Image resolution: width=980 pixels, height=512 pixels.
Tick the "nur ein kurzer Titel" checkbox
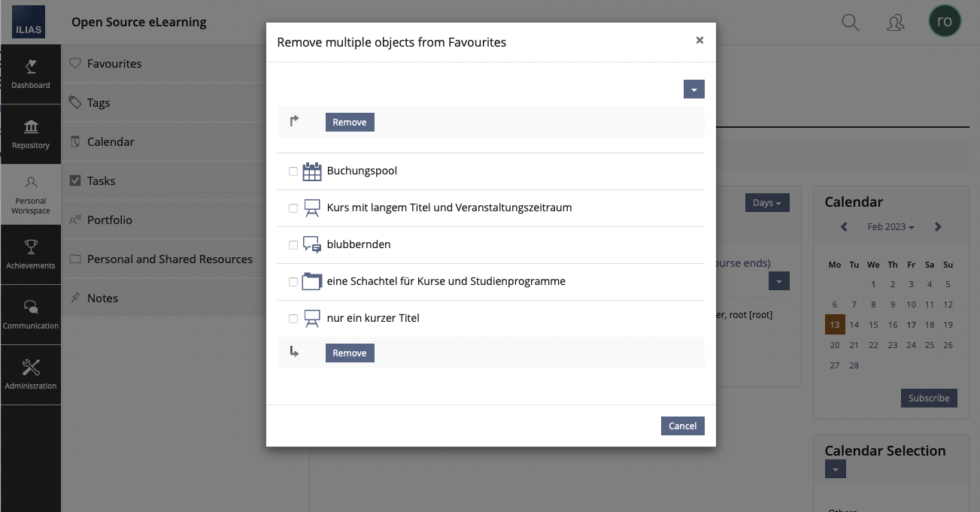[293, 319]
